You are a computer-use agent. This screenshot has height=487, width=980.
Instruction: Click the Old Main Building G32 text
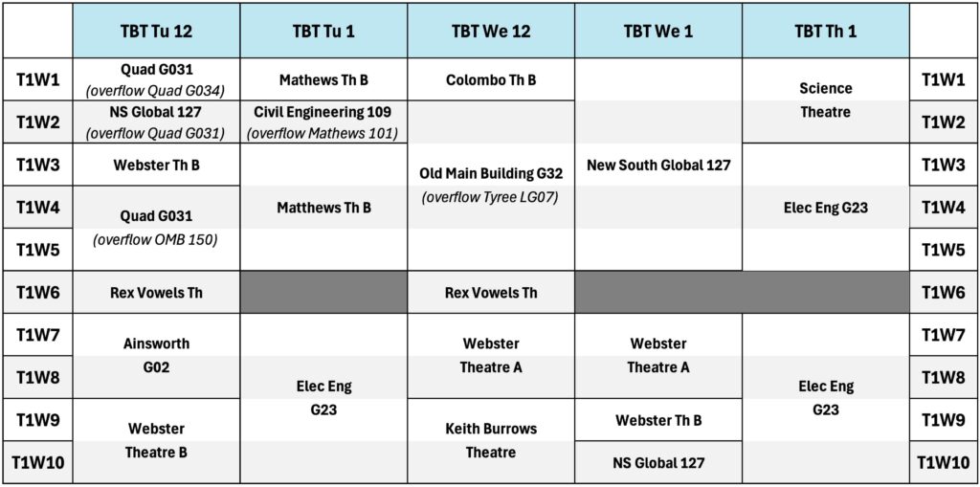click(491, 173)
